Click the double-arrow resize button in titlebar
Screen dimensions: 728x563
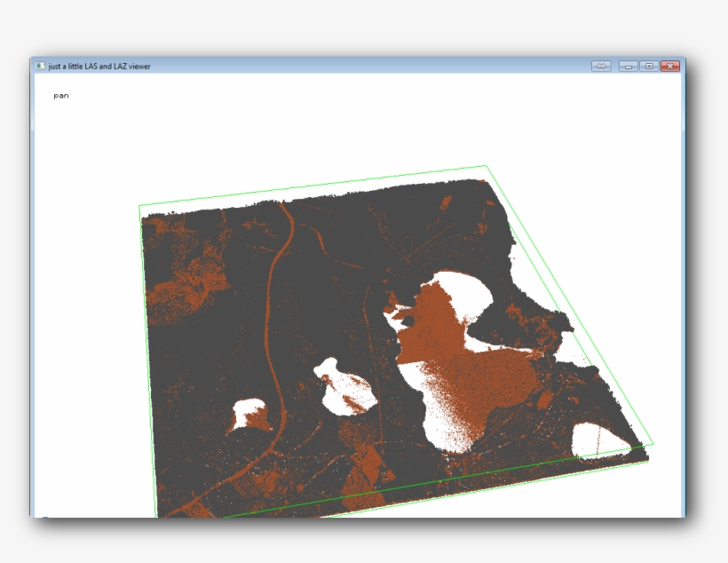(604, 65)
